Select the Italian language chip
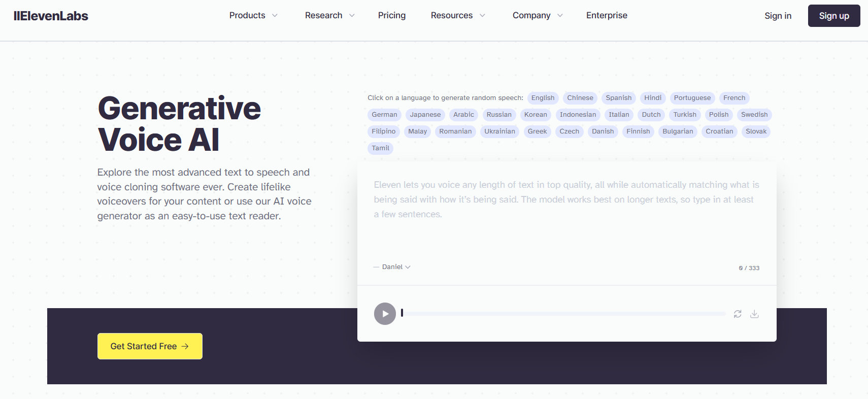 (x=619, y=115)
